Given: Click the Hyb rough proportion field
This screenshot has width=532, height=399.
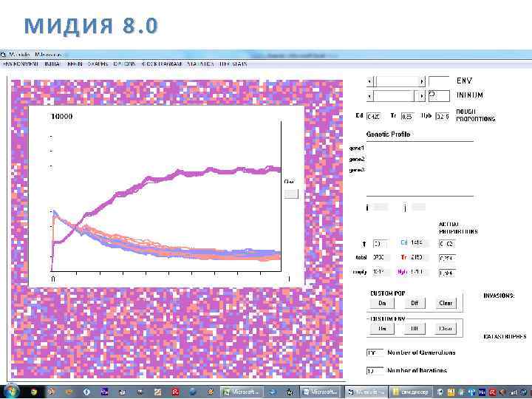Looking at the screenshot, I should 443,117.
